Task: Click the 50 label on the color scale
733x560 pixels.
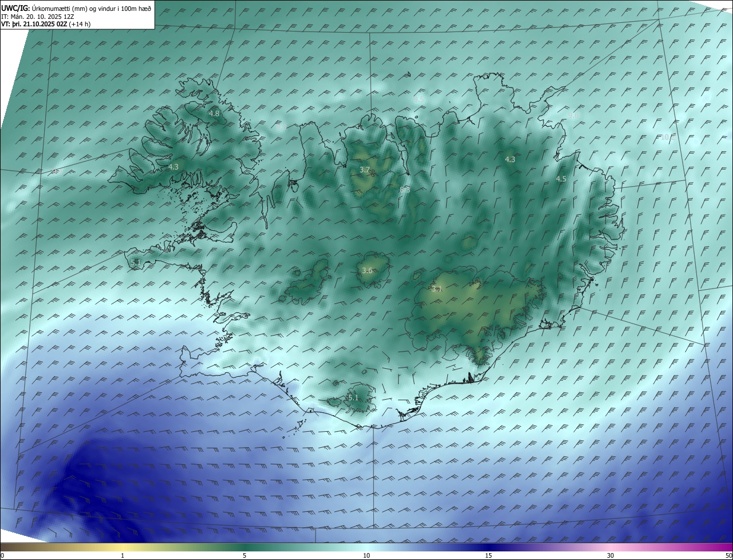Action: 728,555
